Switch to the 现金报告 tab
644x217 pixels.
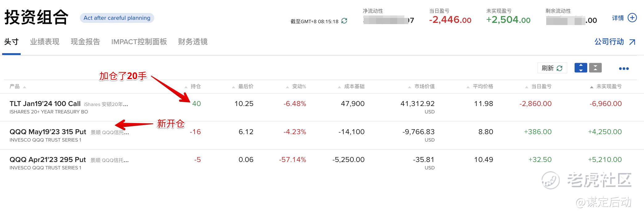click(85, 42)
